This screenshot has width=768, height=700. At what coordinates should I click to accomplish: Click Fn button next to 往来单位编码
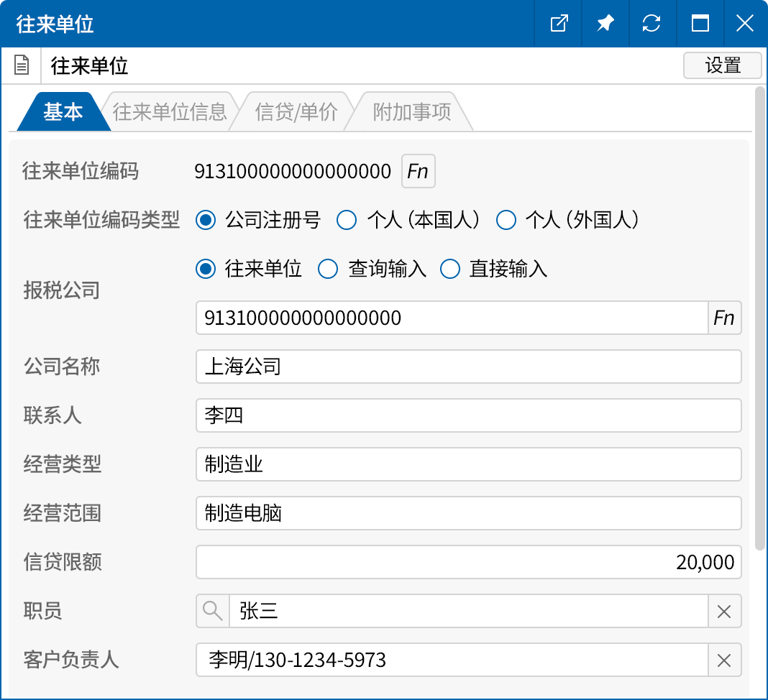[x=418, y=171]
